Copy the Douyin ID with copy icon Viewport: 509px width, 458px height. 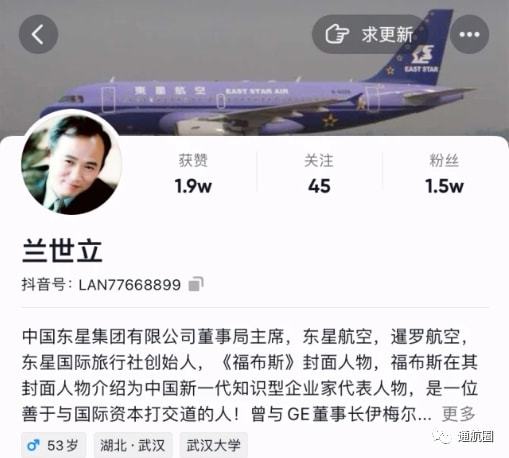tap(196, 285)
